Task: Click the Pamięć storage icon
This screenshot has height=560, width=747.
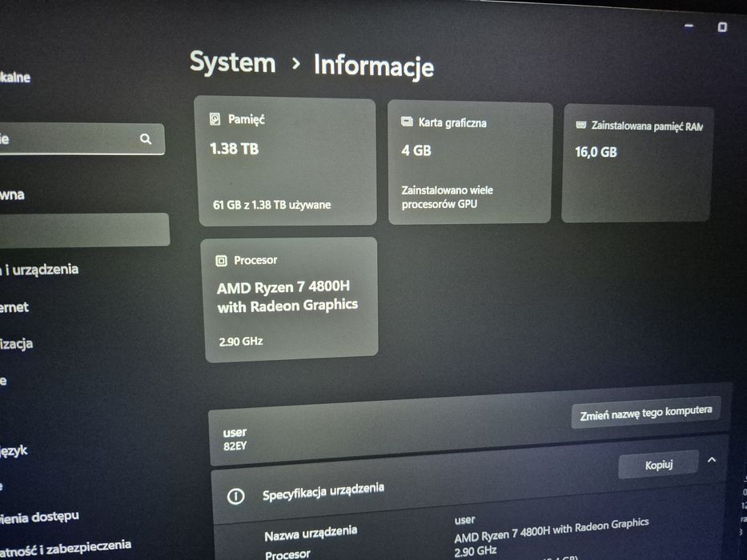Action: tap(215, 118)
